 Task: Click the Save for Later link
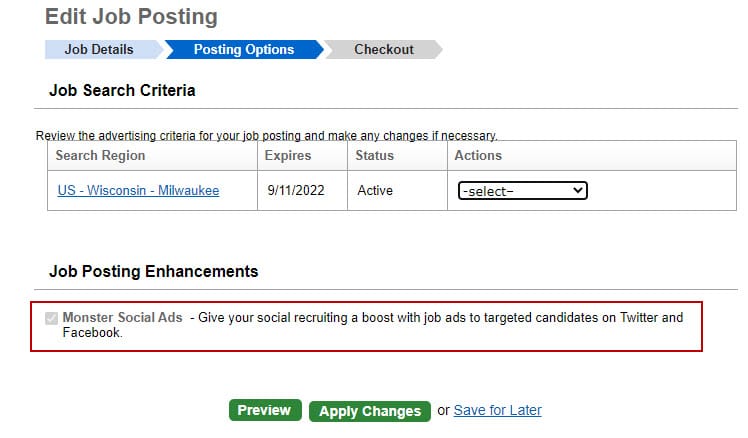tap(497, 410)
